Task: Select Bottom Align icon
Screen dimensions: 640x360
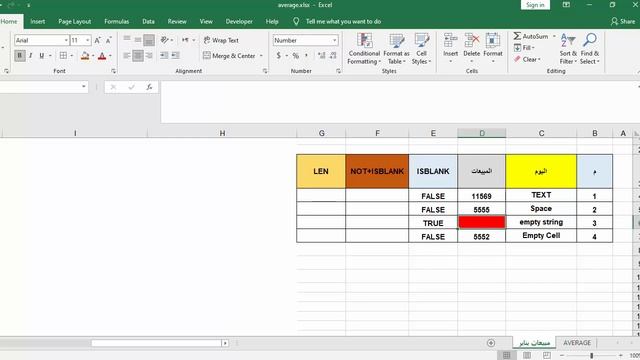Action: pos(149,40)
